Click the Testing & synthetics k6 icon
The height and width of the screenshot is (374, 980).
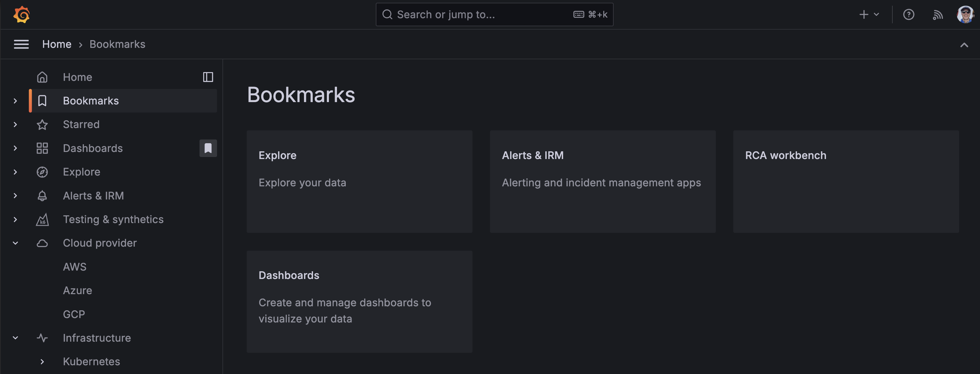(42, 219)
